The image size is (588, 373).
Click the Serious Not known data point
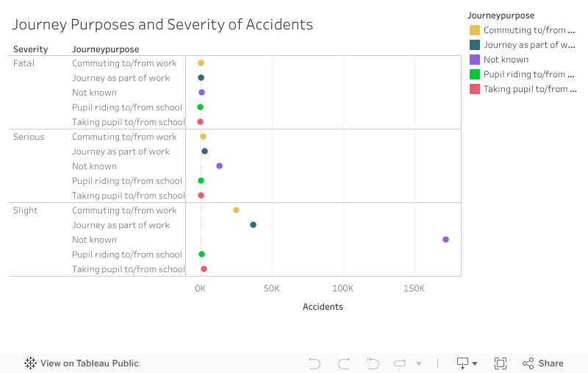click(x=219, y=166)
